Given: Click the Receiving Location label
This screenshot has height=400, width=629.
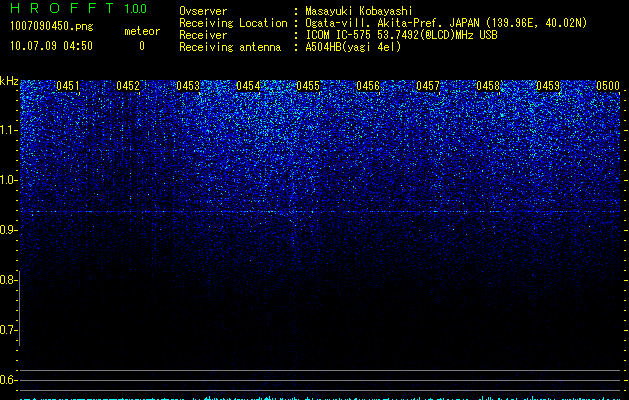Looking at the screenshot, I should (233, 23).
